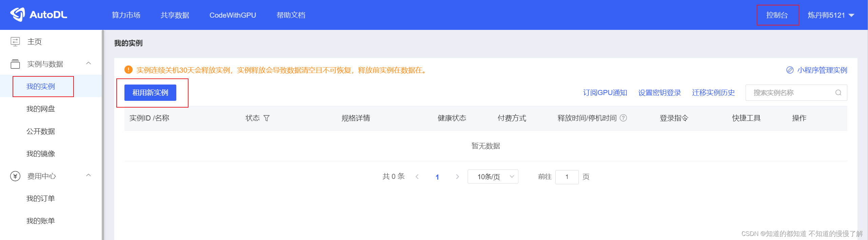
Task: Click the 快捷工具 column header
Action: [746, 118]
